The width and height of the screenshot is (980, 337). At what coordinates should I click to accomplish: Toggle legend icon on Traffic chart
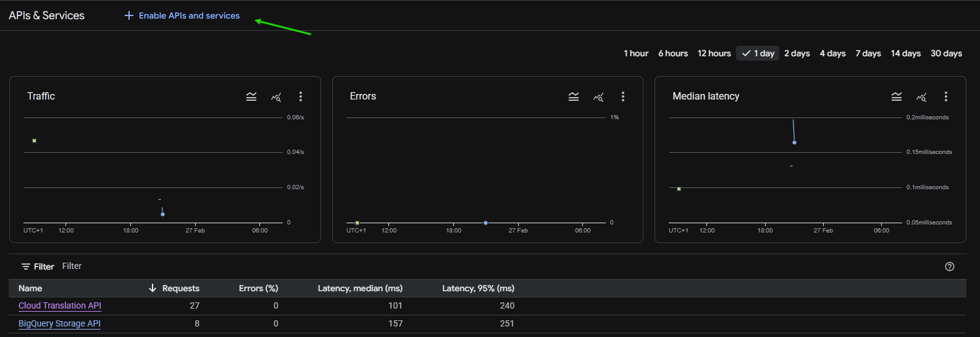click(x=251, y=96)
